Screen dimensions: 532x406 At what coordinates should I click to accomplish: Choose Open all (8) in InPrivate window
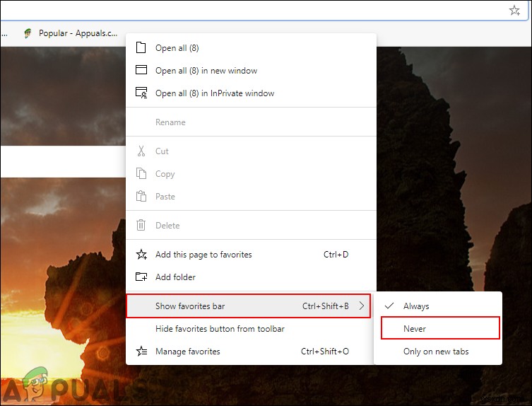tap(251, 93)
